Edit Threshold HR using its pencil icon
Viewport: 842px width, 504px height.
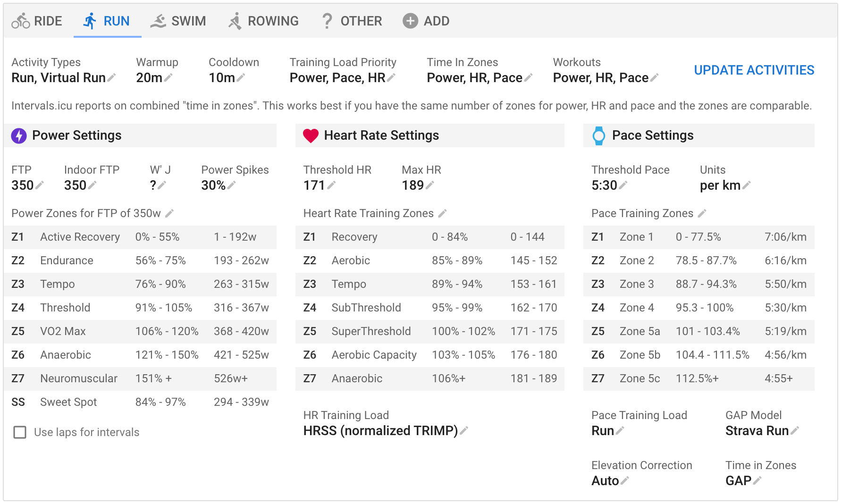(x=331, y=185)
